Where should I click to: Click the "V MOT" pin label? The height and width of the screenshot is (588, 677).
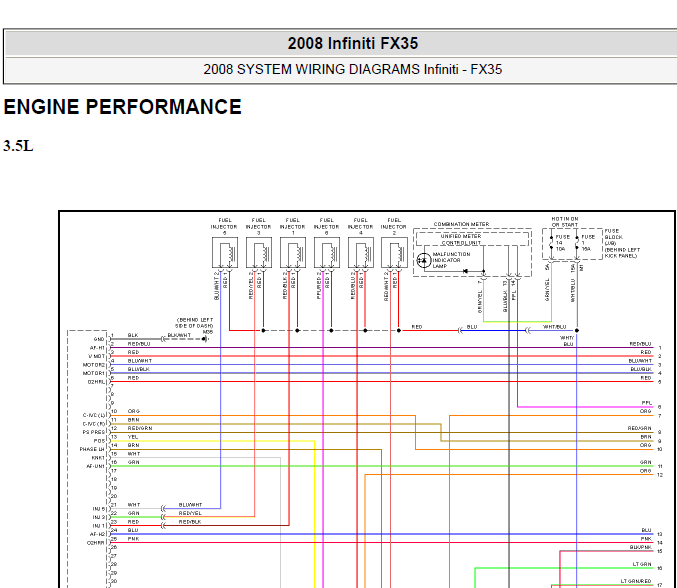(97, 357)
